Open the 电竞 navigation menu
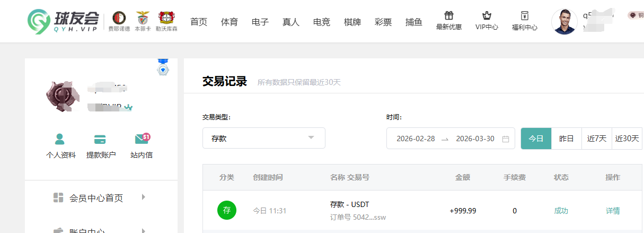This screenshot has height=233, width=644. coord(321,22)
